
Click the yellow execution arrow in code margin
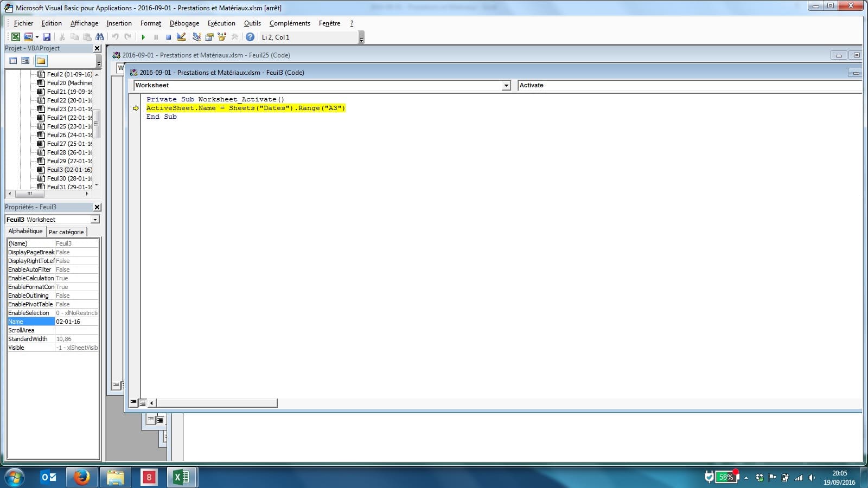(x=136, y=108)
